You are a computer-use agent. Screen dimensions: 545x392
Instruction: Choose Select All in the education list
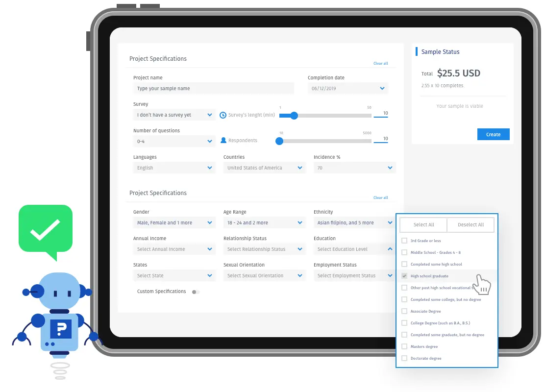[423, 225]
